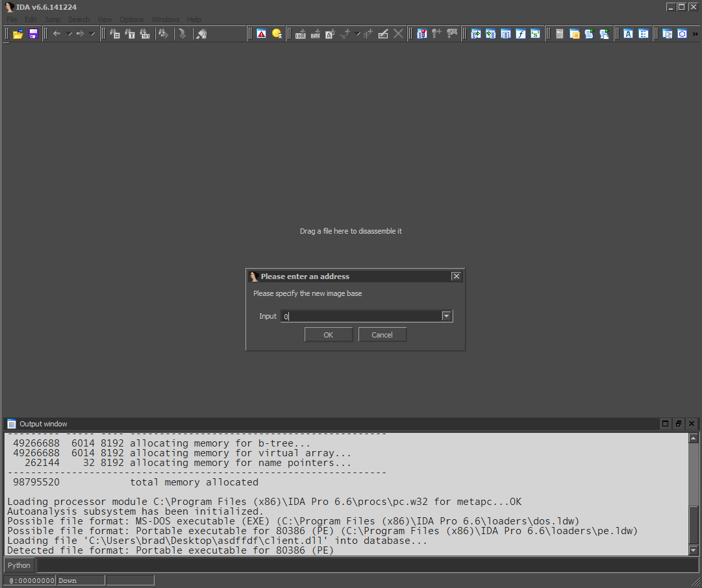Click the yellow notepad window icon
Screen dimensions: 702x588
(x=575, y=34)
